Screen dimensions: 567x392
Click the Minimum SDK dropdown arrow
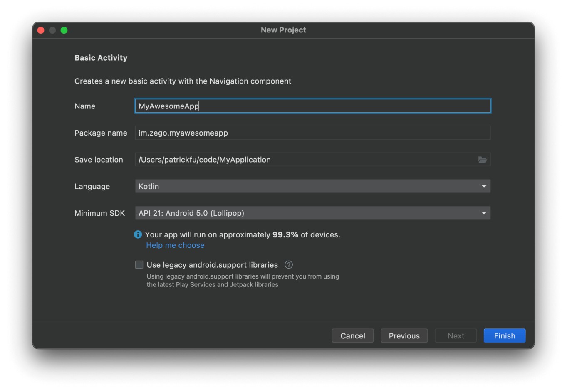coord(484,213)
